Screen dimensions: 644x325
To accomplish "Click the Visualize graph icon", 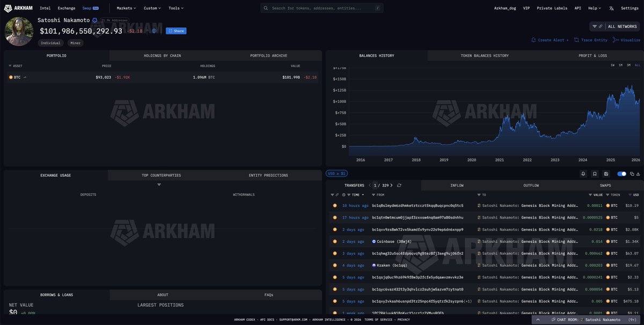I will [616, 40].
